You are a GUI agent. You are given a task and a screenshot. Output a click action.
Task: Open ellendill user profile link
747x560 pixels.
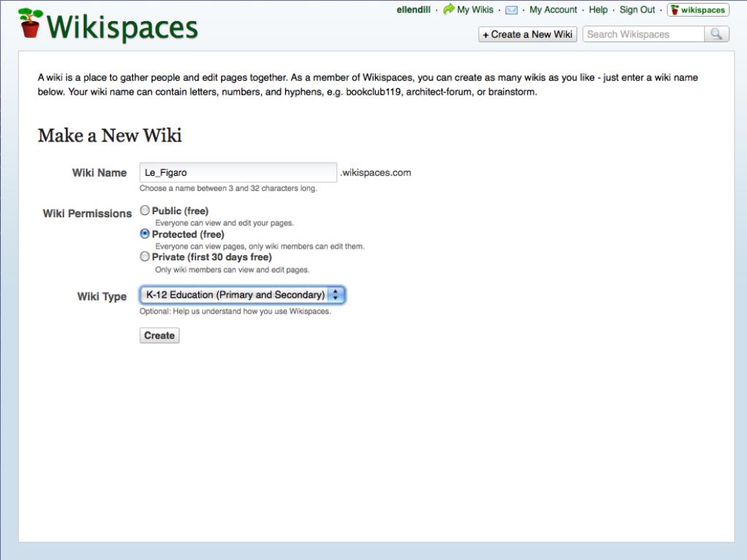pyautogui.click(x=413, y=9)
